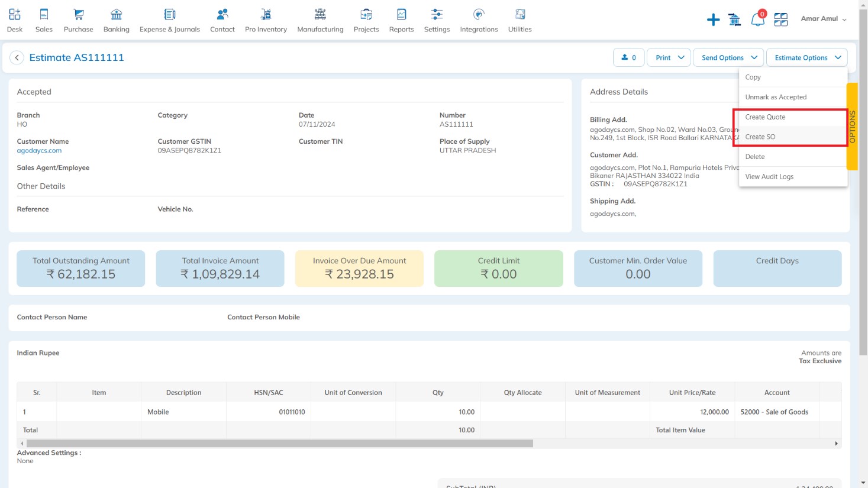Click the Total Outstanding Amount card
The image size is (868, 488).
click(81, 269)
